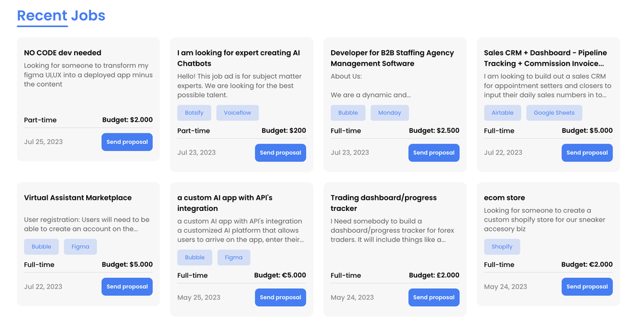Send proposal for the ecom store job
The image size is (644, 323).
[587, 286]
